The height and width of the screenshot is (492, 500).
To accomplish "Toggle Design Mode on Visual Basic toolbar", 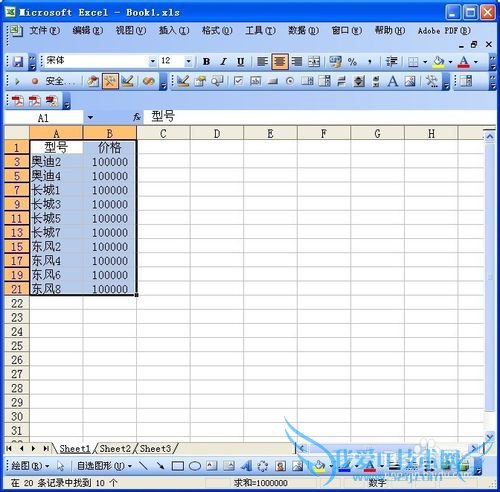I will click(127, 81).
